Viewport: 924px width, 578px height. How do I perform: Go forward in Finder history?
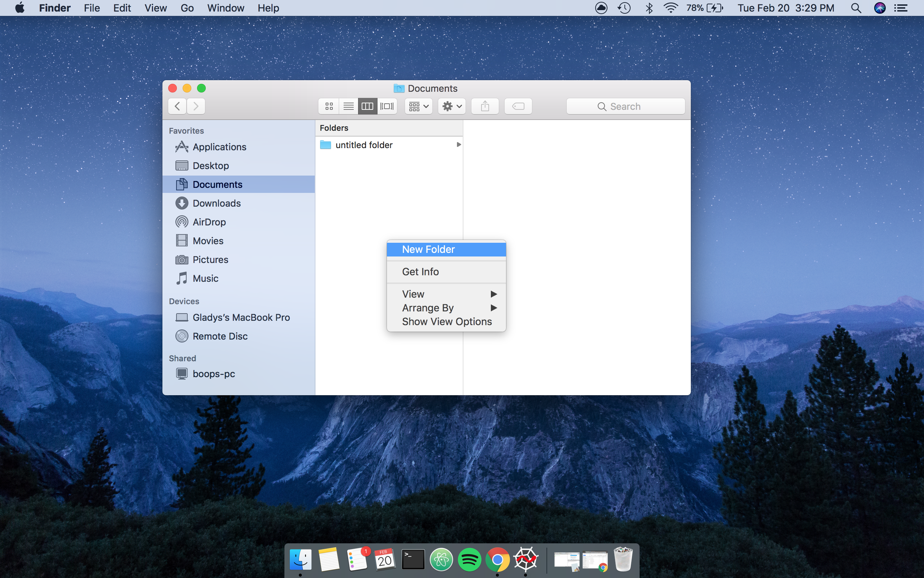coord(196,106)
